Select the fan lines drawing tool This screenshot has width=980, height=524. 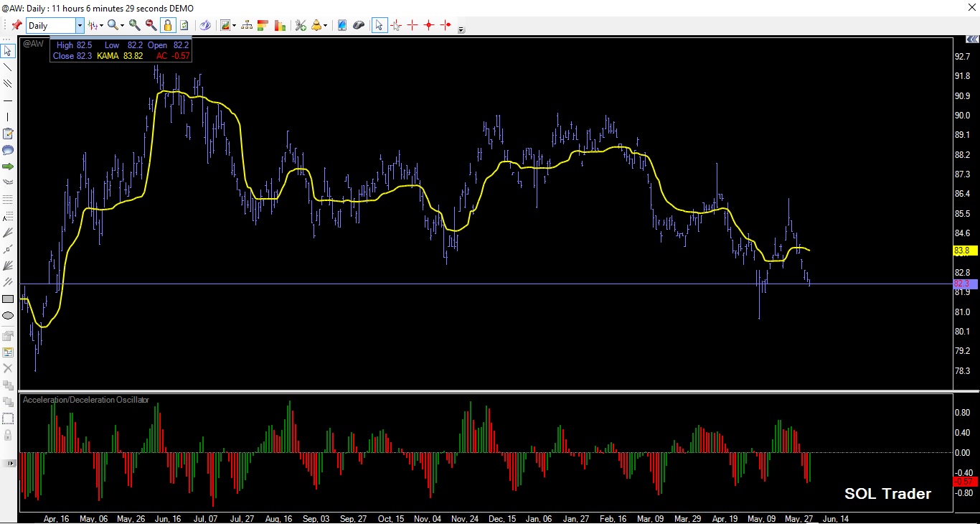tap(8, 233)
